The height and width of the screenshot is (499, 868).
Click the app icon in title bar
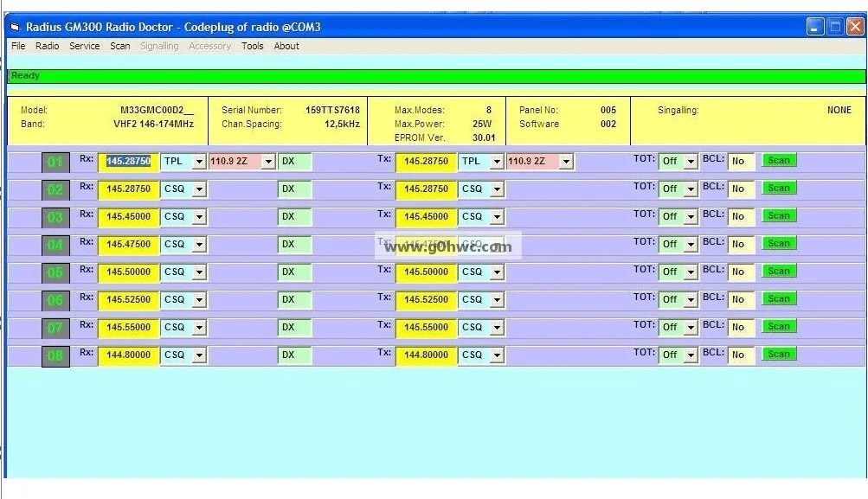[x=15, y=27]
